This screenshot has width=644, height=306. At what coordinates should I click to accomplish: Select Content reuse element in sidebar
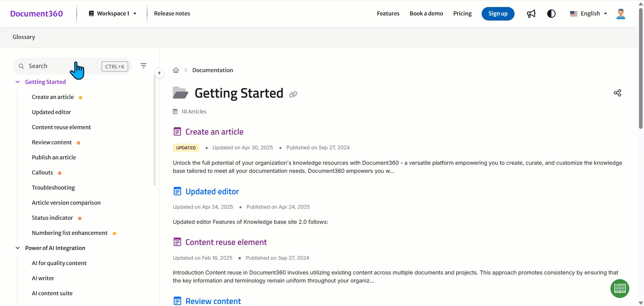[x=61, y=127]
